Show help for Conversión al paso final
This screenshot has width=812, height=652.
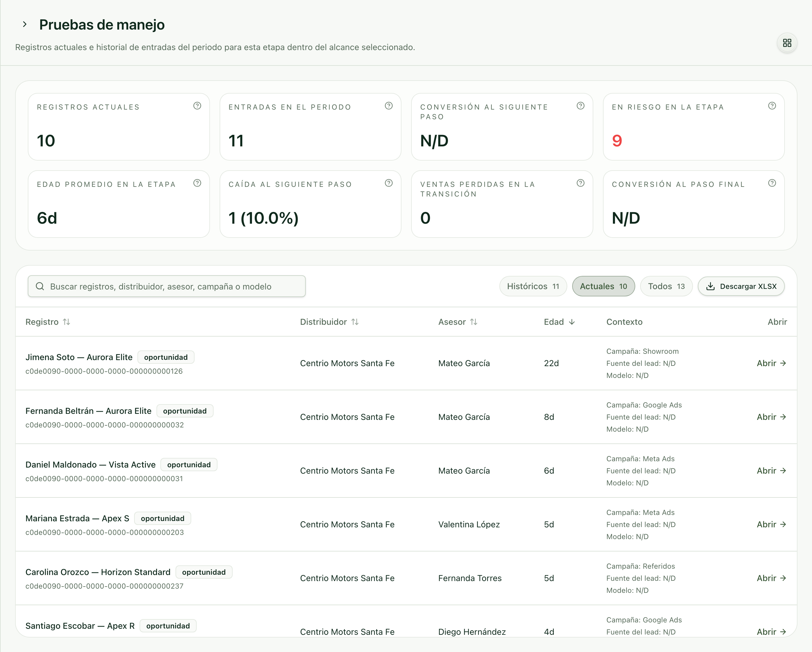(772, 183)
